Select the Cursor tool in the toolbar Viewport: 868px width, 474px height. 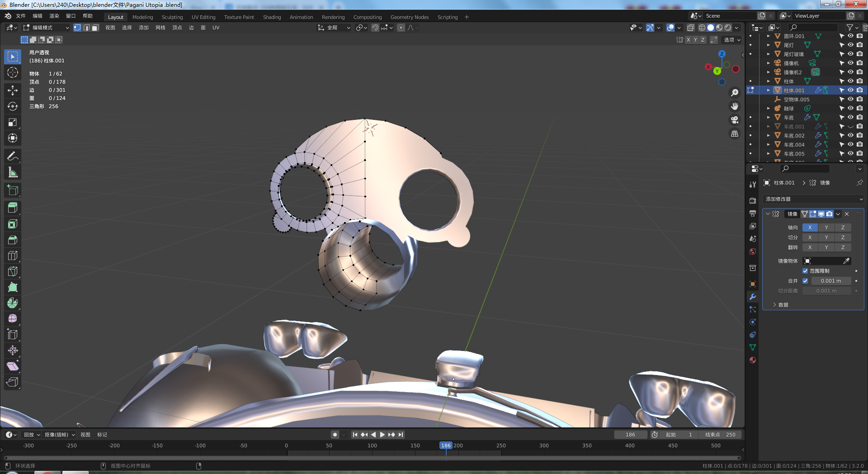[13, 72]
